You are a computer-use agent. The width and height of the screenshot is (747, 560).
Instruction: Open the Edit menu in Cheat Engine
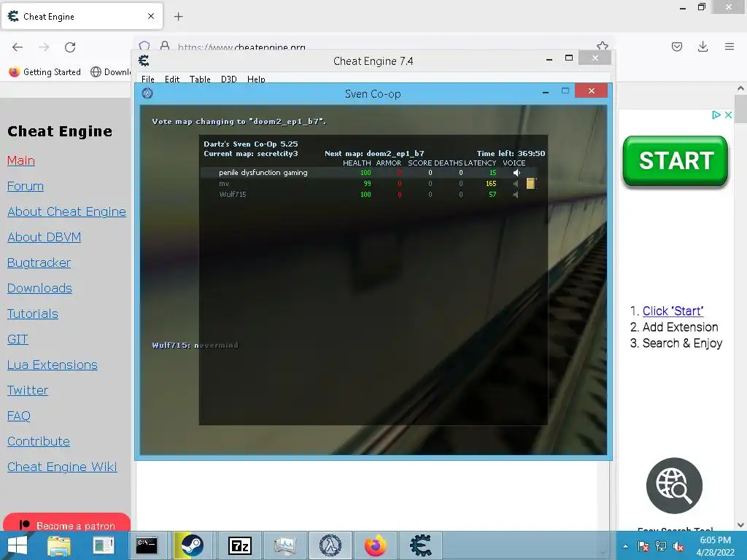pos(172,79)
